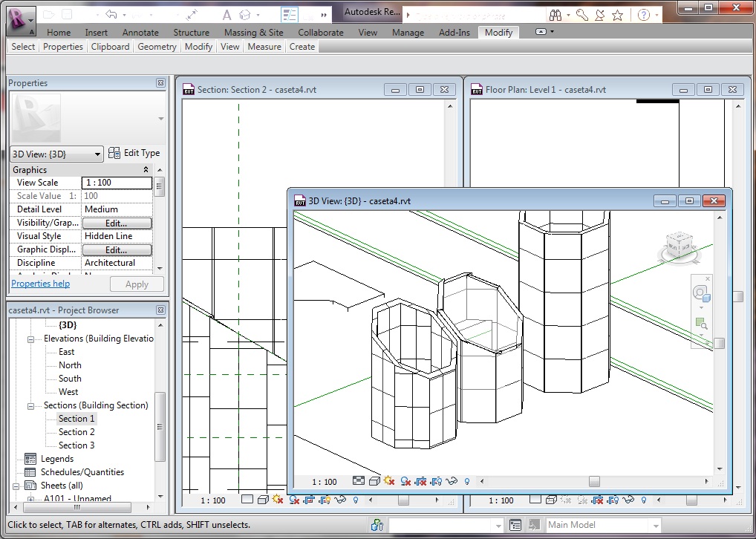756x539 pixels.
Task: Switch to the Annotate ribbon tab
Action: tap(140, 33)
